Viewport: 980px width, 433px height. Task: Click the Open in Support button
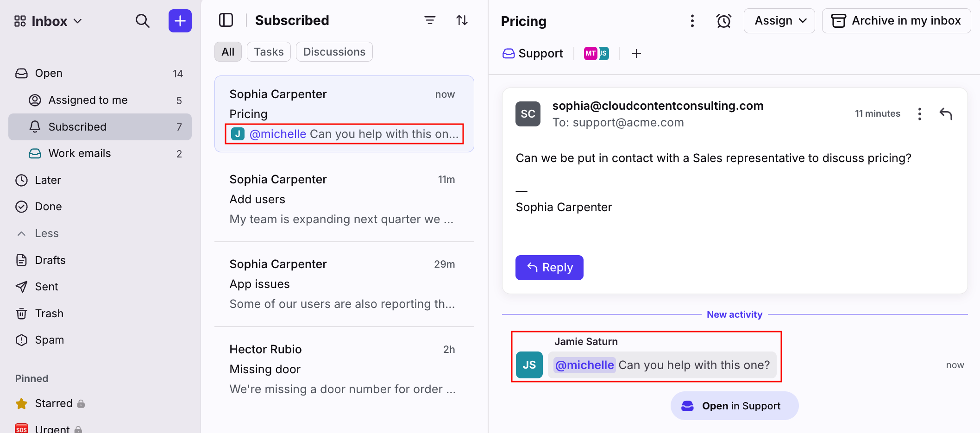734,406
